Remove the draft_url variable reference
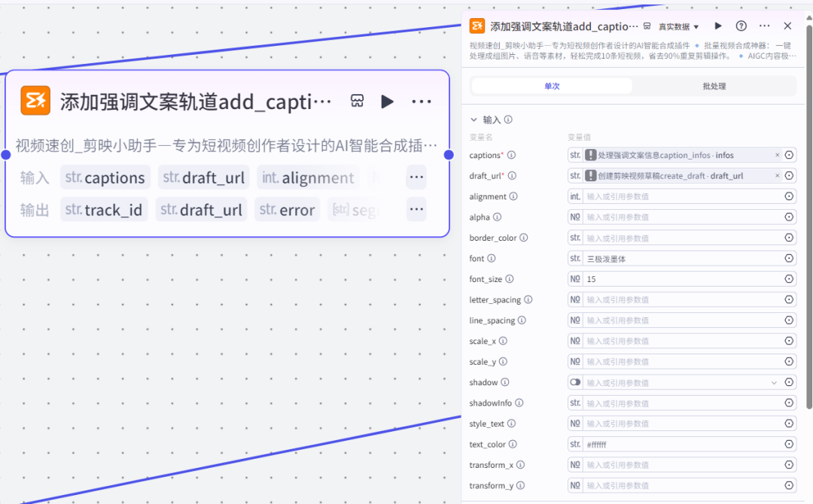Screen dimensions: 813x504 (x=777, y=175)
